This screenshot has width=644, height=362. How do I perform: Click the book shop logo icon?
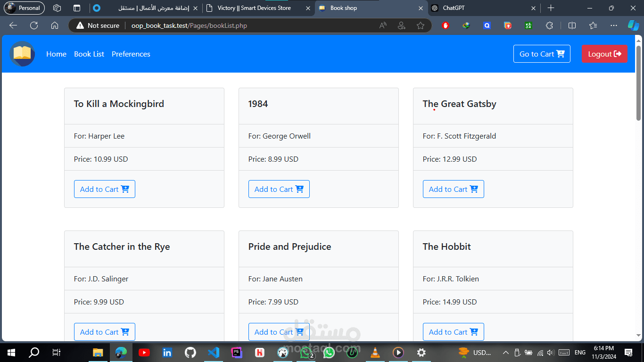22,54
